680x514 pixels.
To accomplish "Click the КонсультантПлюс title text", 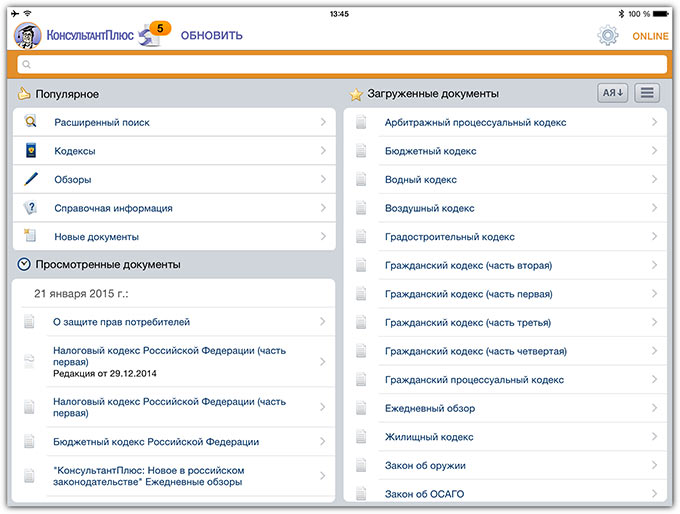I will (x=90, y=35).
